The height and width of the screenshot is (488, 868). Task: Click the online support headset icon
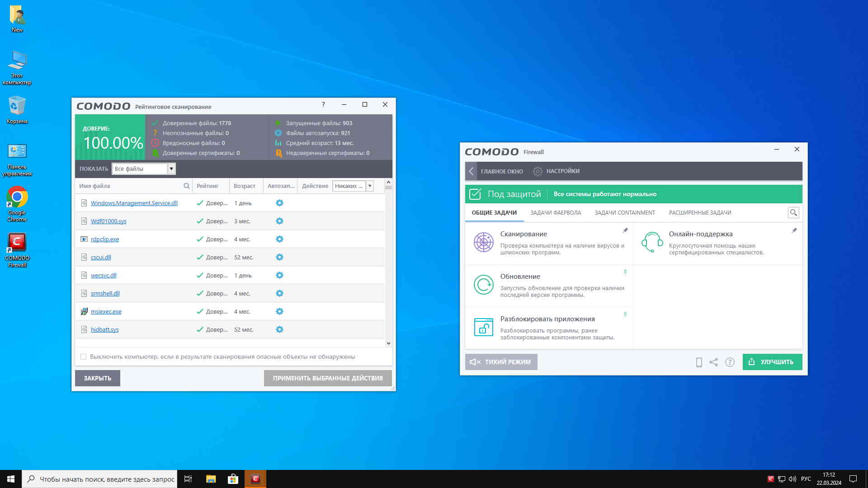(652, 243)
